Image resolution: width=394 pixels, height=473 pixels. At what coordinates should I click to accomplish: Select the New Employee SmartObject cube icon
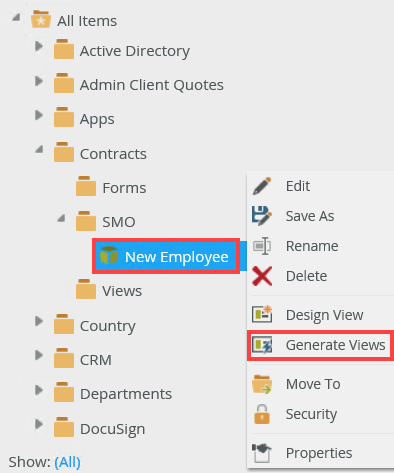[x=109, y=255]
